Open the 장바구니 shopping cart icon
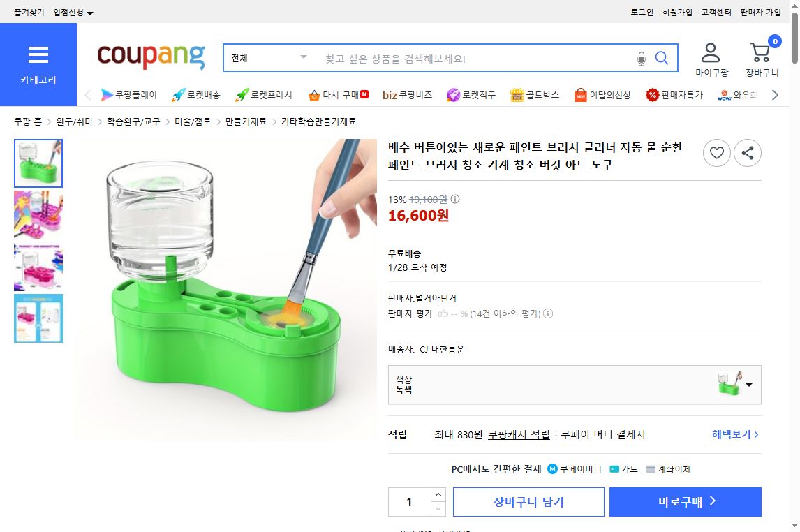 760,51
